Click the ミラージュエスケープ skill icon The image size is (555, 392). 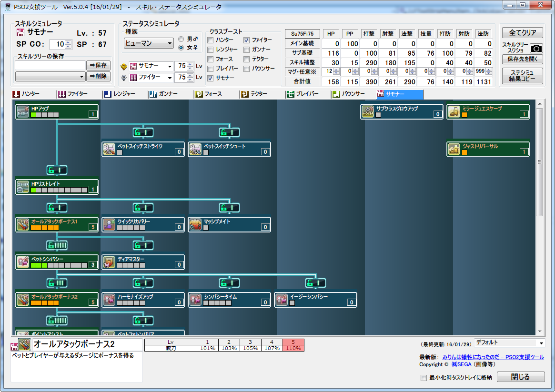pos(454,111)
